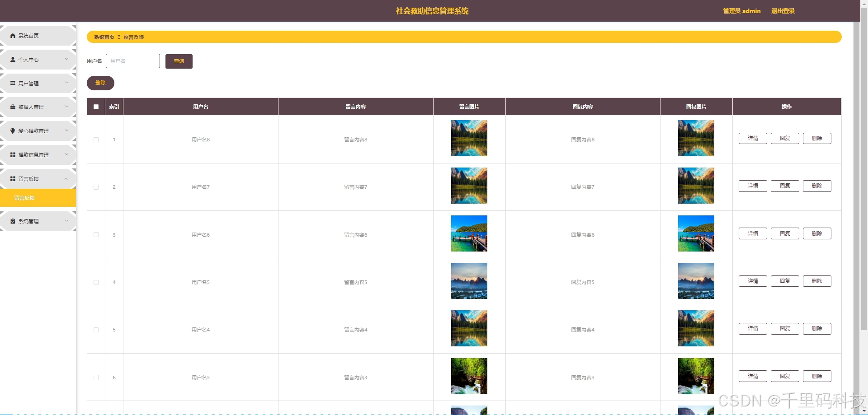Click the clipboard icon beside 系统管理
Viewport: 868px width, 415px height.
[x=13, y=221]
